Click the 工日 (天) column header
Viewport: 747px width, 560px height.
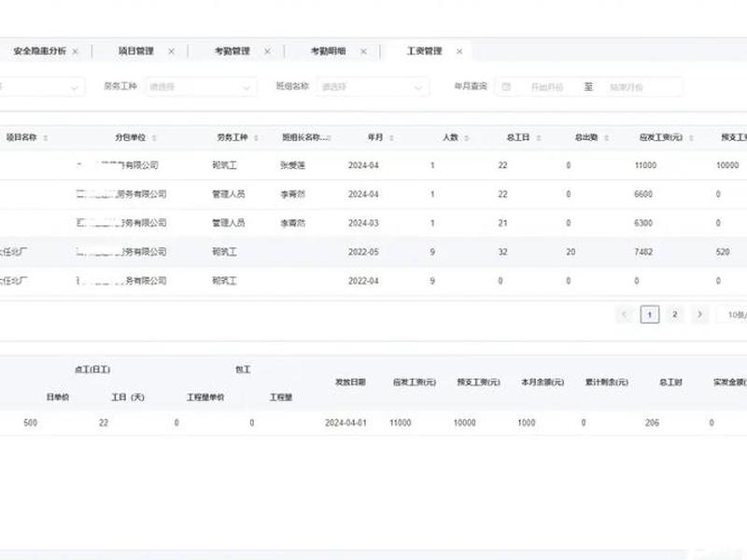[128, 398]
